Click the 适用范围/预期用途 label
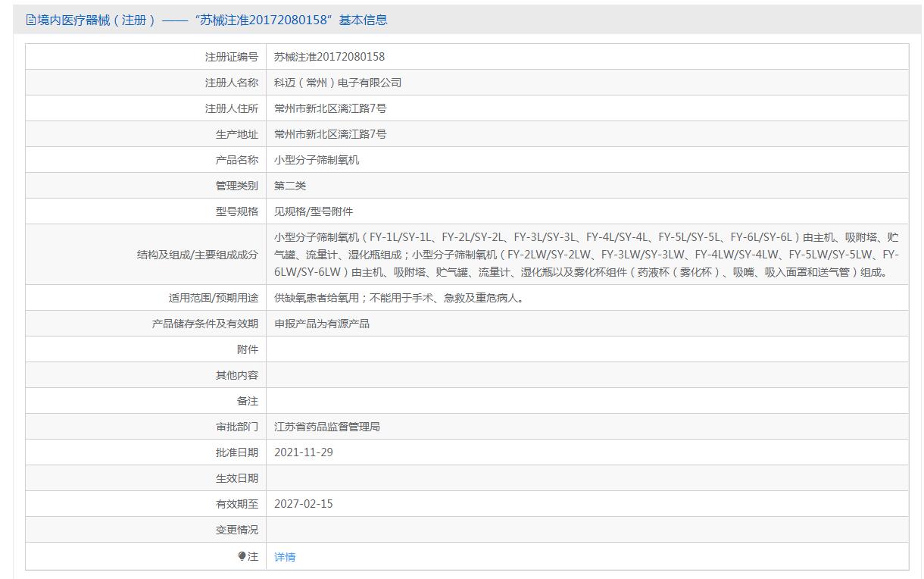924x579 pixels. click(x=213, y=298)
